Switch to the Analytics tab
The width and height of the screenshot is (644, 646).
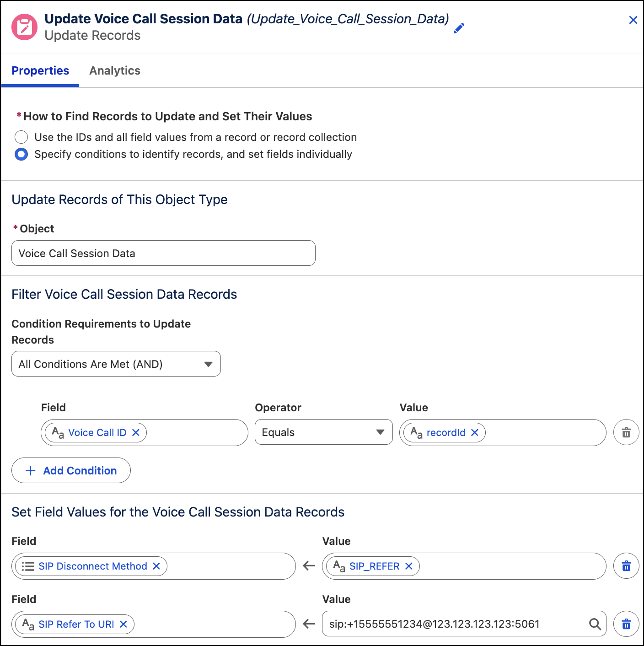point(115,71)
